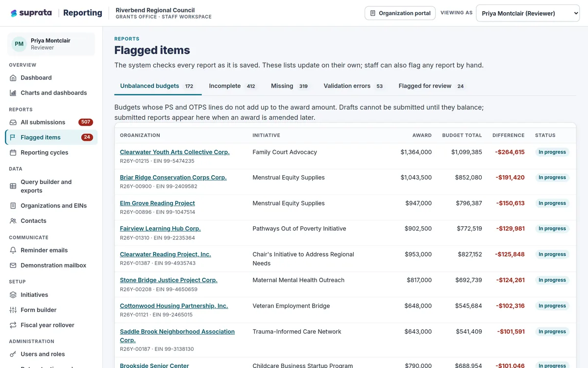This screenshot has height=368, width=588.
Task: Switch to the Flagged for review tab
Action: pos(432,86)
